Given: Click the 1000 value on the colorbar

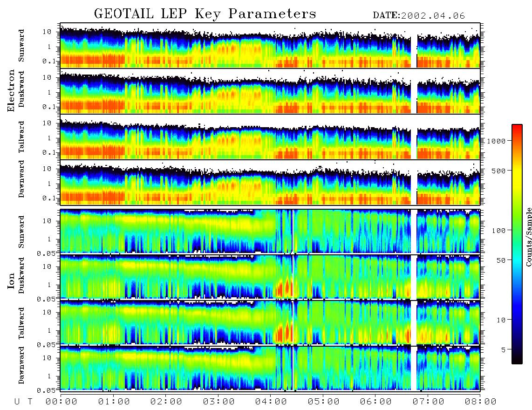Looking at the screenshot, I should click(496, 141).
